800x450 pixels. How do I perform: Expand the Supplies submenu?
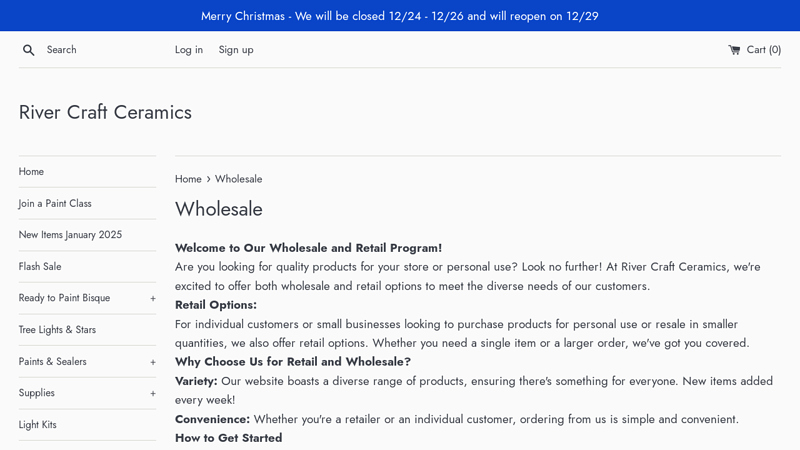click(x=153, y=393)
